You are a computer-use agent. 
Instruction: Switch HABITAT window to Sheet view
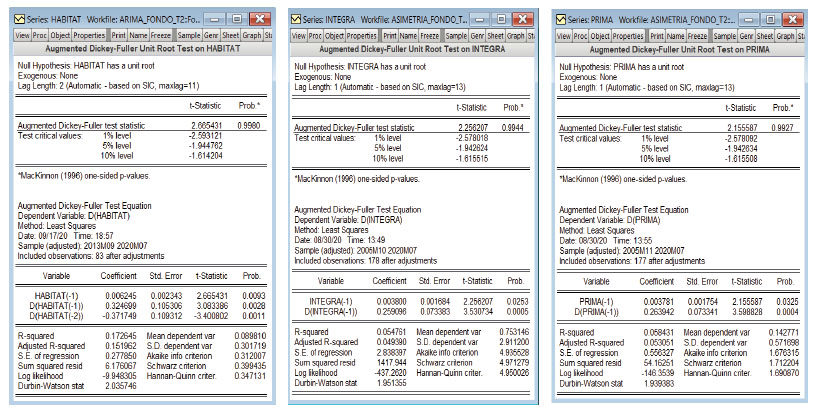point(230,35)
